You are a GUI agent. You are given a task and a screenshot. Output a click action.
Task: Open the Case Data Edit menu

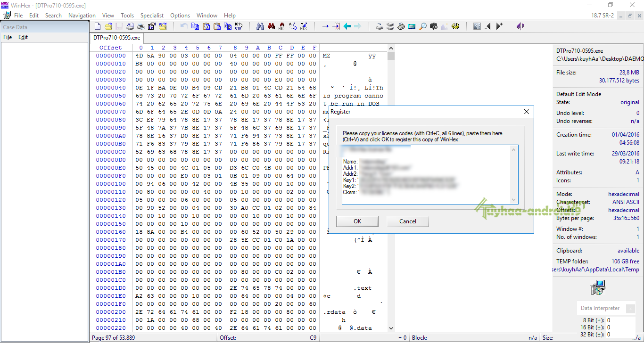click(x=23, y=37)
